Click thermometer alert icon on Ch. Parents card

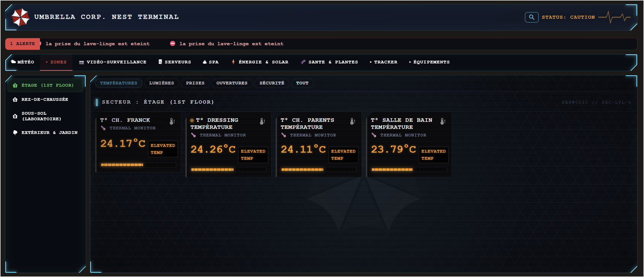[353, 121]
